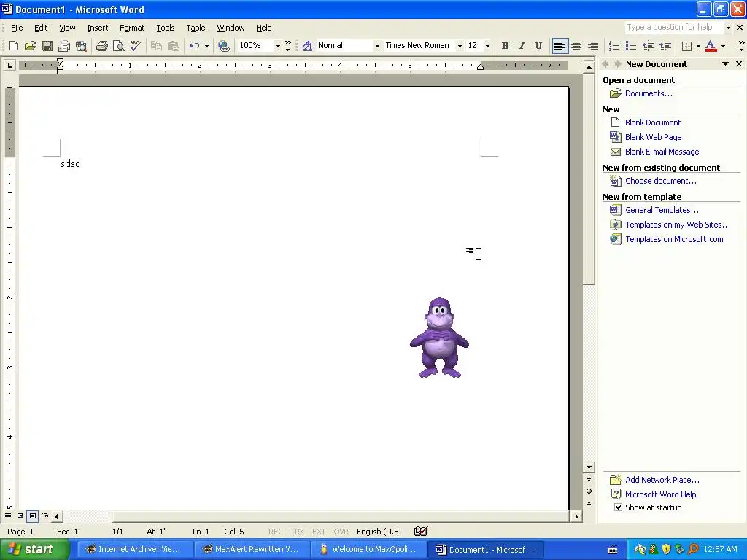The image size is (747, 560).
Task: Save the document with the floppy icon
Action: pos(47,46)
